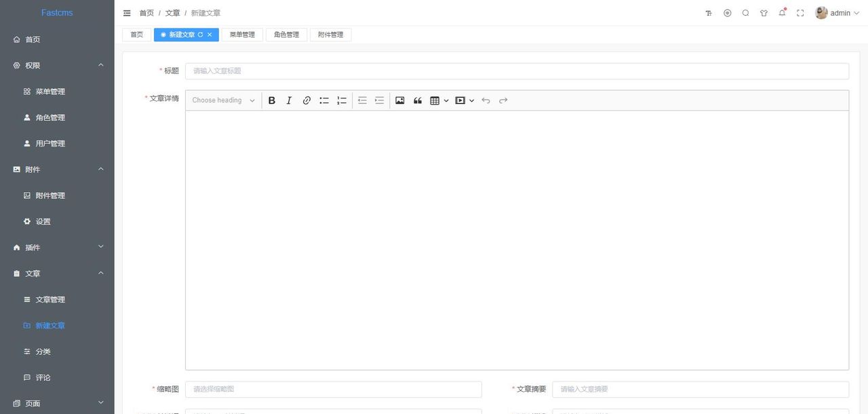Apply italic formatting
This screenshot has height=414, width=868.
click(289, 100)
